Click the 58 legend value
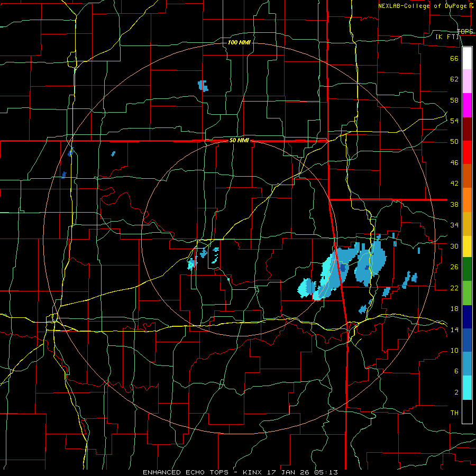Image resolution: width=476 pixels, height=476 pixels. 454,100
